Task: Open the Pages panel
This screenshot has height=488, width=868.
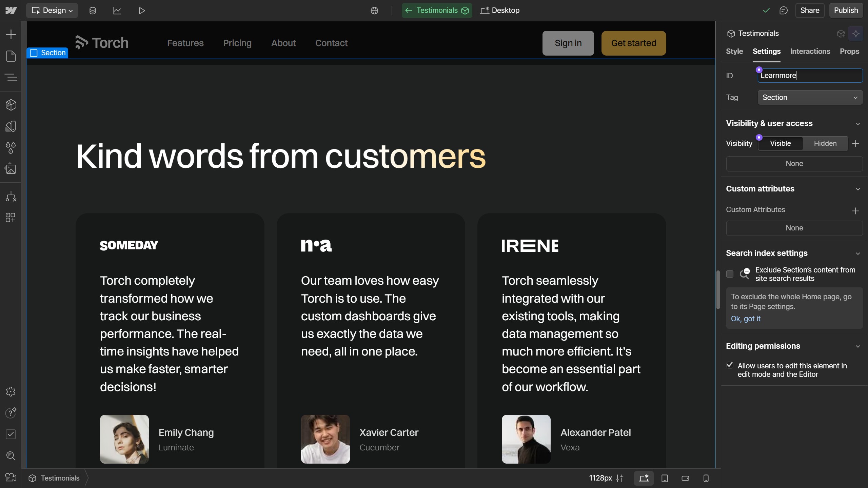Action: coord(11,56)
